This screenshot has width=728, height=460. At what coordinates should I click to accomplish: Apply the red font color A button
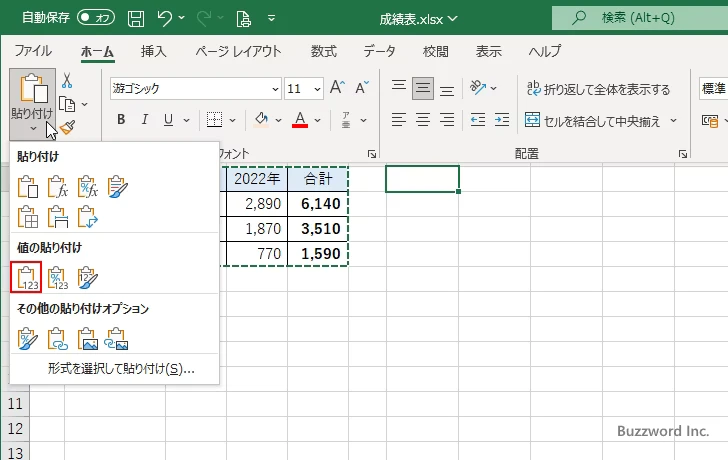(x=300, y=120)
